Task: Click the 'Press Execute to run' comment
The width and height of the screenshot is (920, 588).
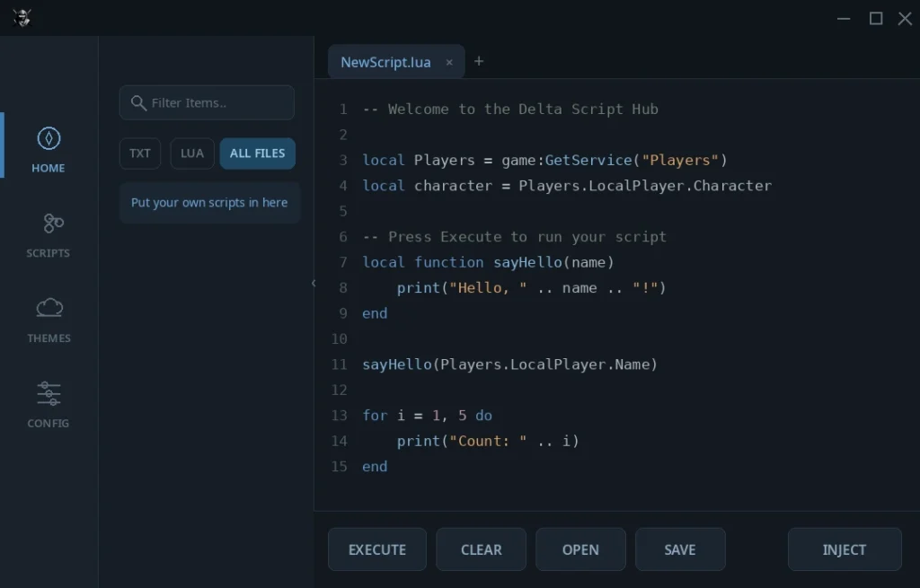Action: pyautogui.click(x=515, y=237)
